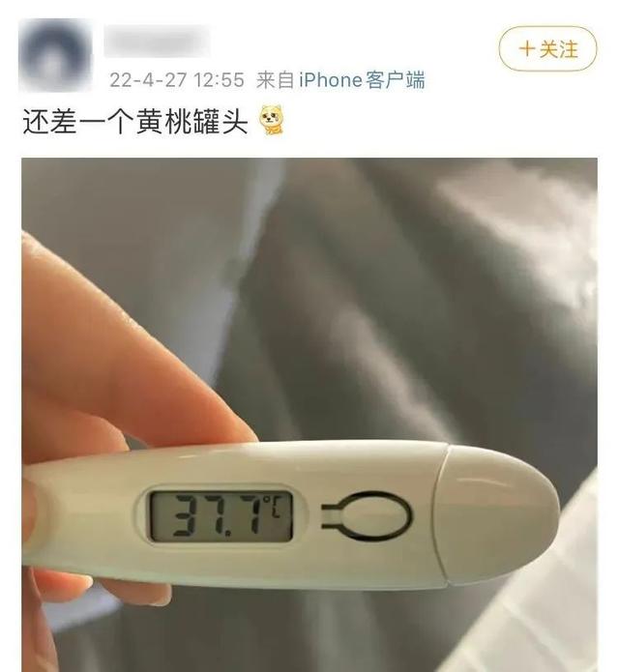Open the attached thermometer photo in full size
619x672 pixels.
(x=309, y=415)
